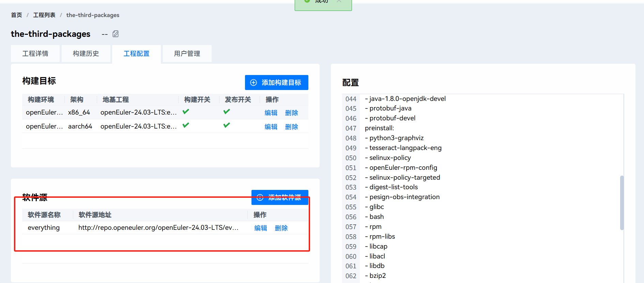Toggle publish switch checkmark for x86_64 row
Image resolution: width=644 pixels, height=283 pixels.
pos(227,112)
